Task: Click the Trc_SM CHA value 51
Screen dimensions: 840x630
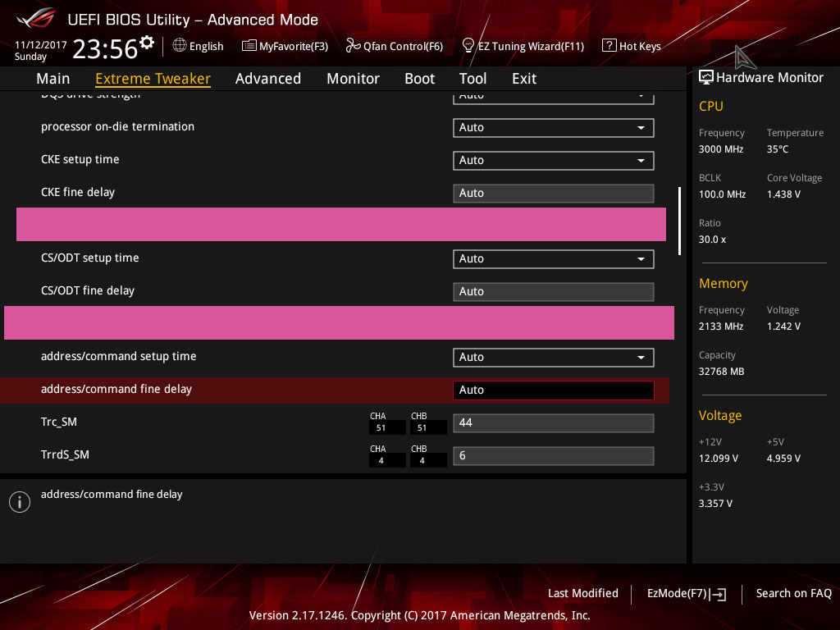Action: tap(381, 427)
